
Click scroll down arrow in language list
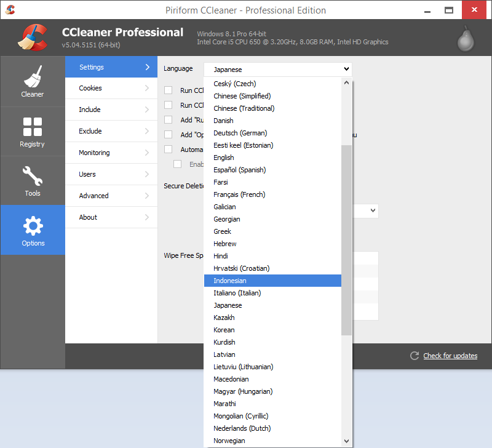point(346,441)
